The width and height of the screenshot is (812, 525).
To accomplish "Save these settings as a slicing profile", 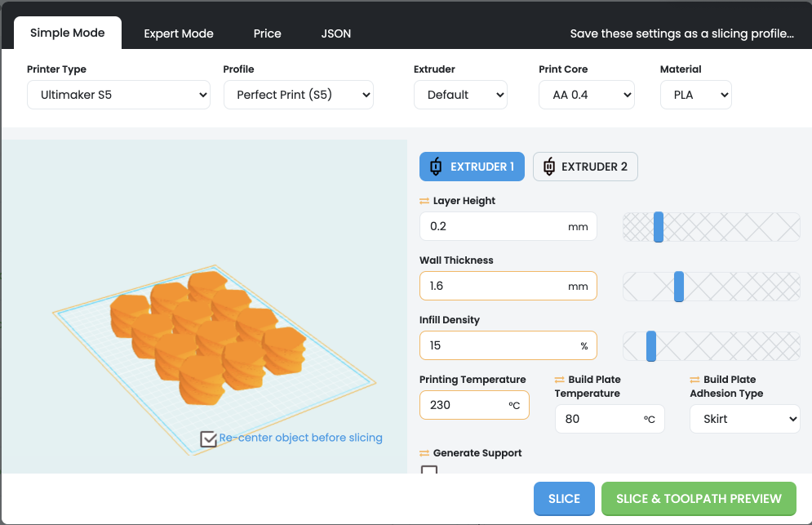I will coord(681,33).
